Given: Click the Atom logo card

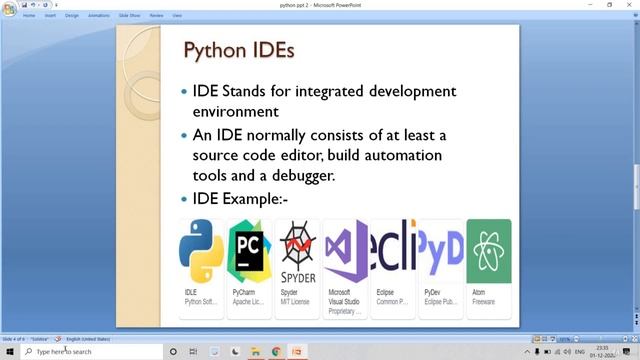Looking at the screenshot, I should point(489,269).
